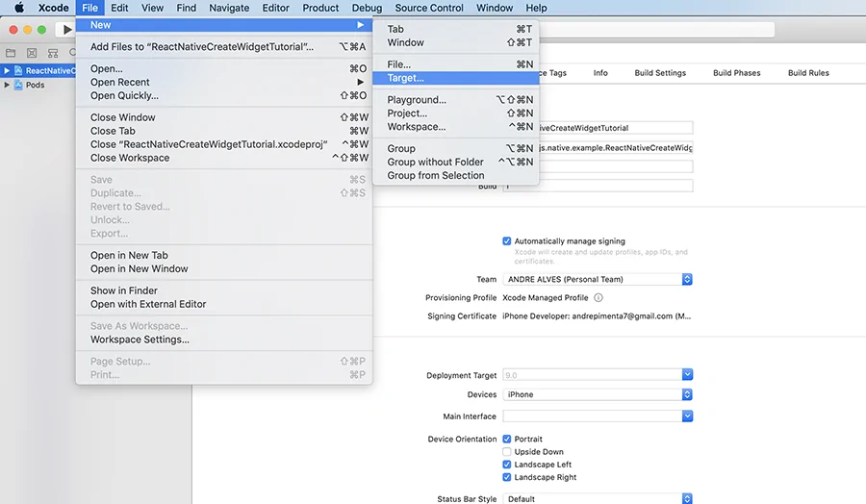Open the New submenu
Image resolution: width=866 pixels, height=504 pixels.
(223, 25)
